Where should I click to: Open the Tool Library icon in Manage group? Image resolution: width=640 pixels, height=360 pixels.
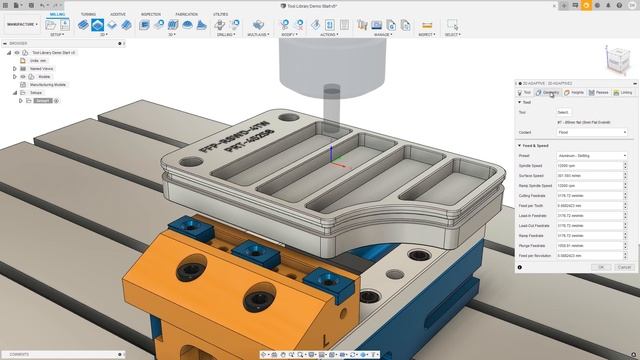(362, 25)
